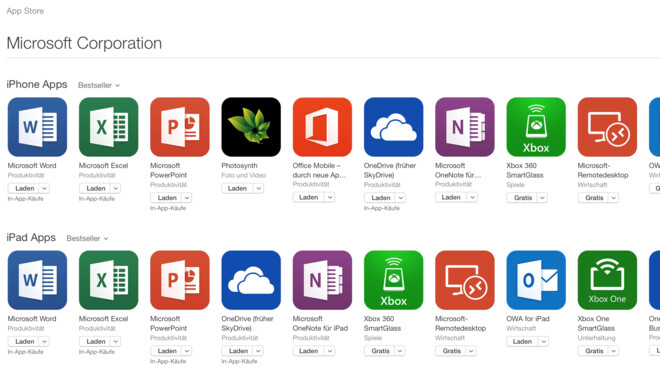Screen dimensions: 660x390
Task: Open Xbox 360 SmartGlass icon in iPhone Apps
Action: coord(536,127)
